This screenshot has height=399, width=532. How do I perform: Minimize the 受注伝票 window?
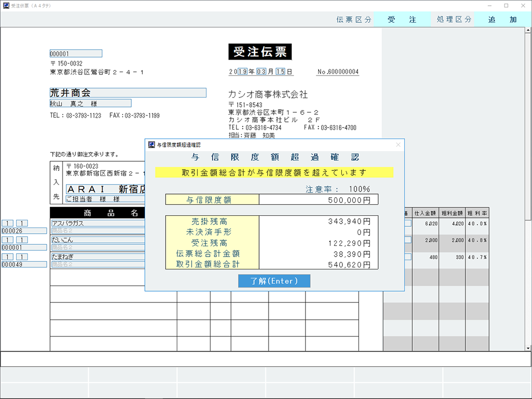click(x=490, y=5)
